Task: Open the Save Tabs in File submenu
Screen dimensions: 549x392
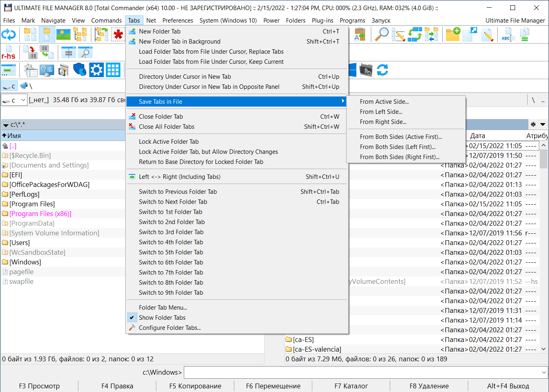Action: pyautogui.click(x=237, y=102)
